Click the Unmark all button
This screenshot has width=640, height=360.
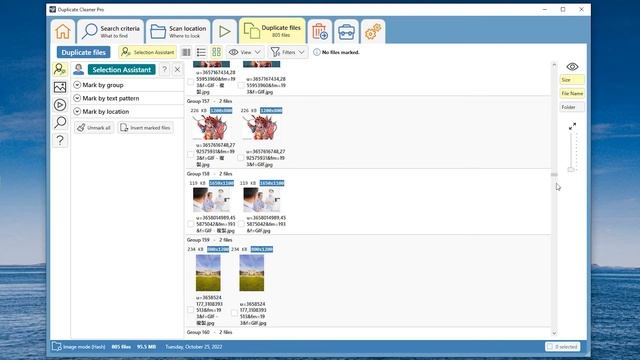(x=94, y=128)
